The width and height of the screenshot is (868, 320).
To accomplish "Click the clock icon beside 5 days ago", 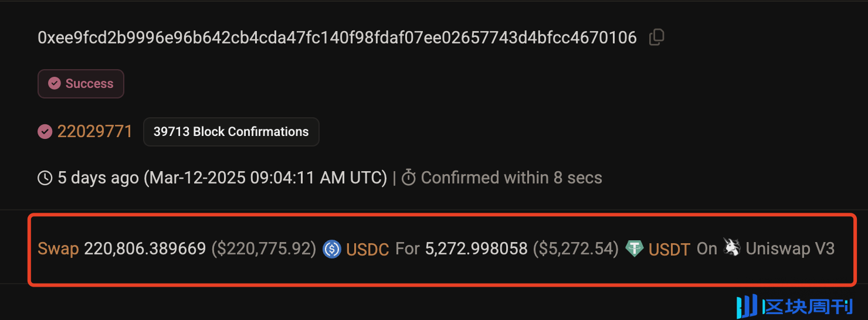I will pyautogui.click(x=45, y=178).
